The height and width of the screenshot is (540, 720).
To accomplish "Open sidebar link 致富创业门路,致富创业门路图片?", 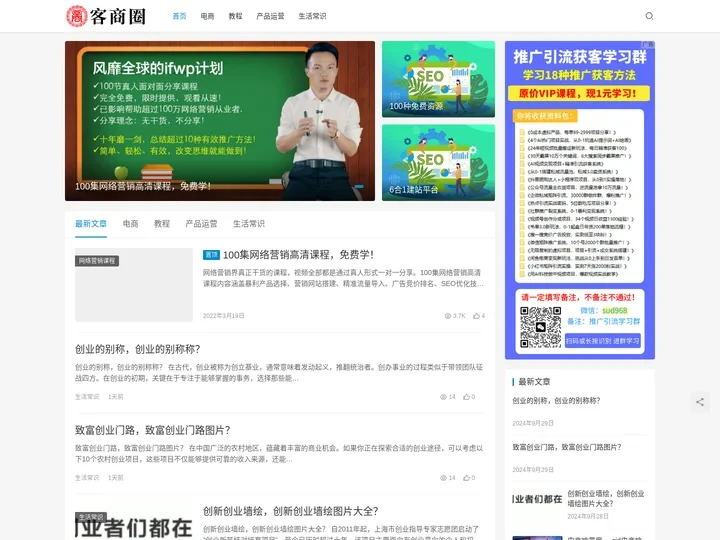I will tap(567, 447).
